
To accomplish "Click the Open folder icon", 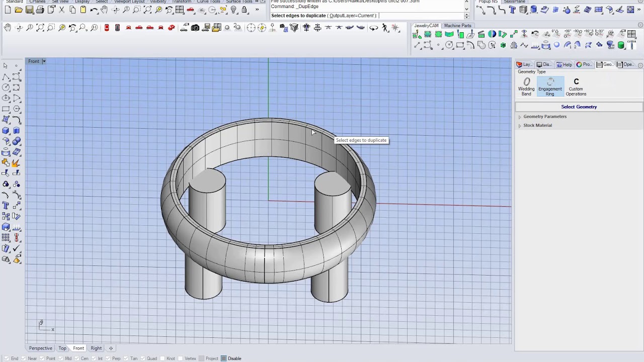I will pyautogui.click(x=19, y=10).
